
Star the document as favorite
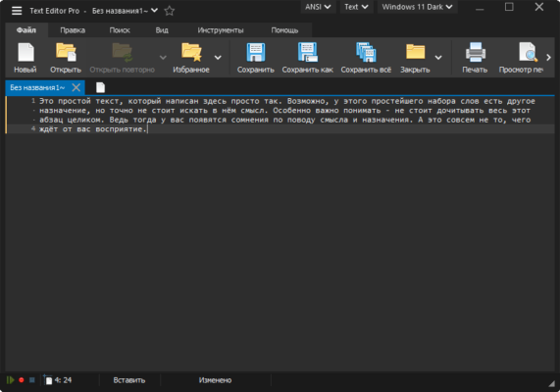click(170, 11)
